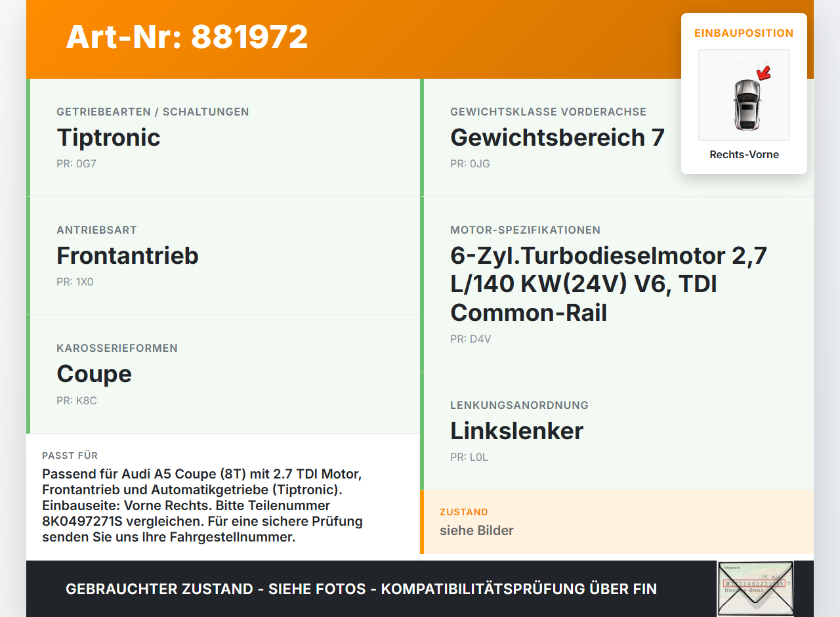The height and width of the screenshot is (617, 840).
Task: Click the PR: K8C code
Action: (x=77, y=400)
